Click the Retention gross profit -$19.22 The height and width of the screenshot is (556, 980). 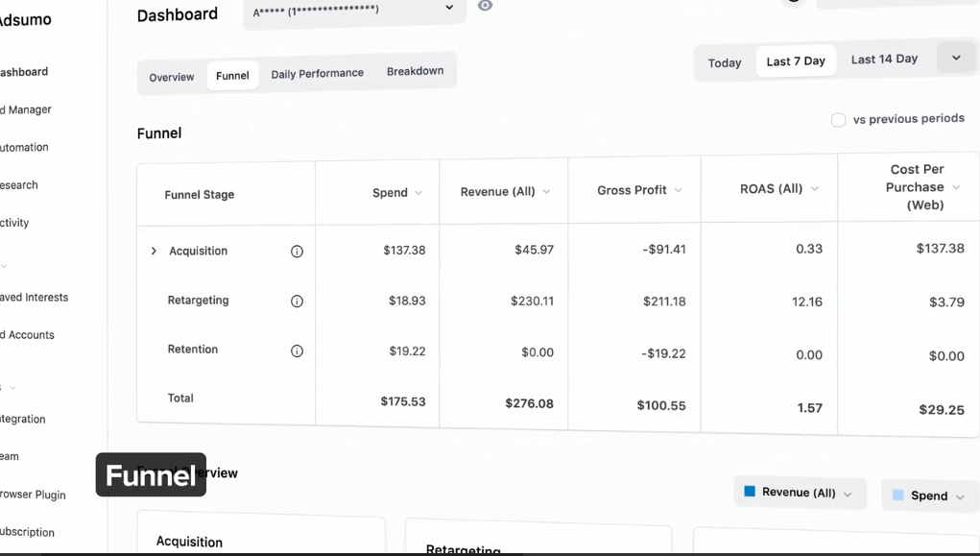pyautogui.click(x=663, y=353)
